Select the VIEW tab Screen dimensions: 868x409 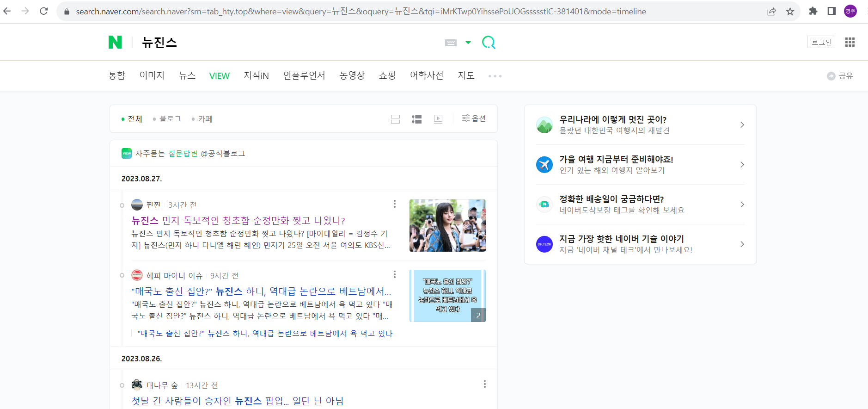[219, 76]
